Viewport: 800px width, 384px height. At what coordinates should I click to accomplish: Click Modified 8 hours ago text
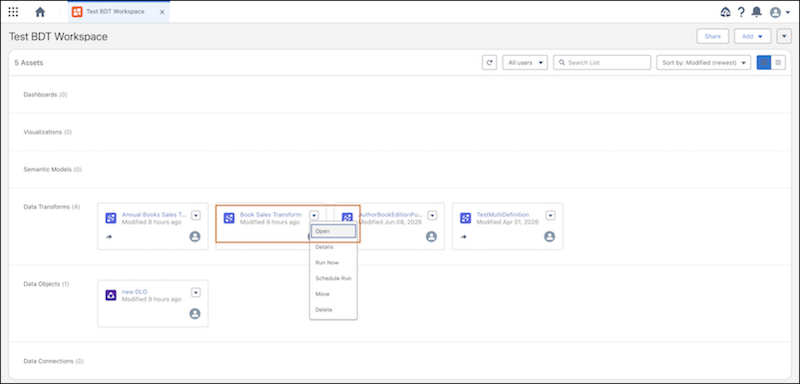(x=152, y=222)
